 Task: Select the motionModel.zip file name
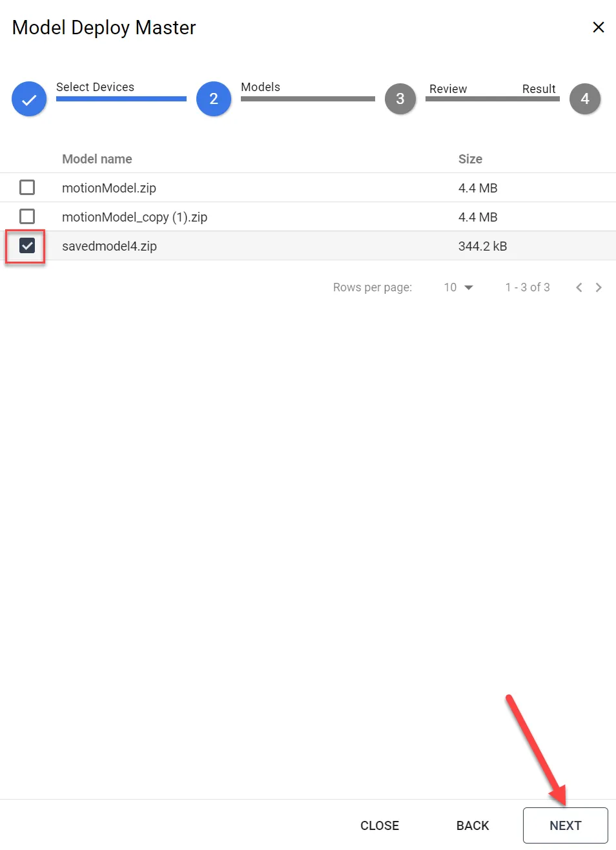coord(109,188)
